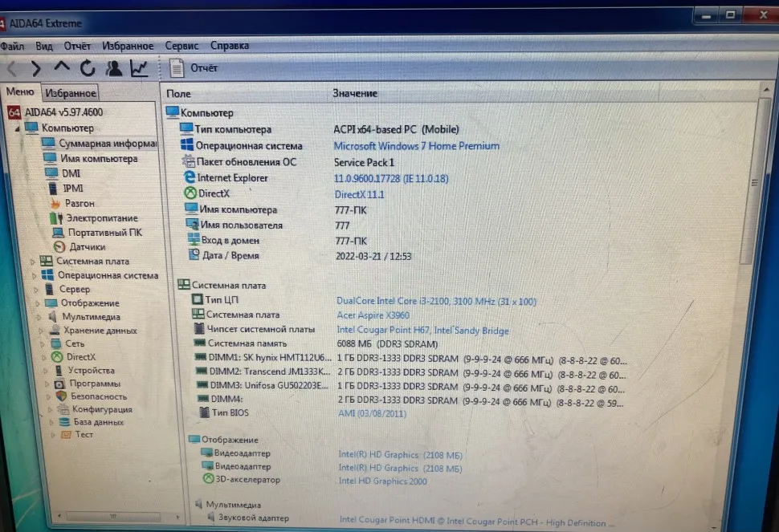Select Суммарная информация tree item

pos(108,144)
